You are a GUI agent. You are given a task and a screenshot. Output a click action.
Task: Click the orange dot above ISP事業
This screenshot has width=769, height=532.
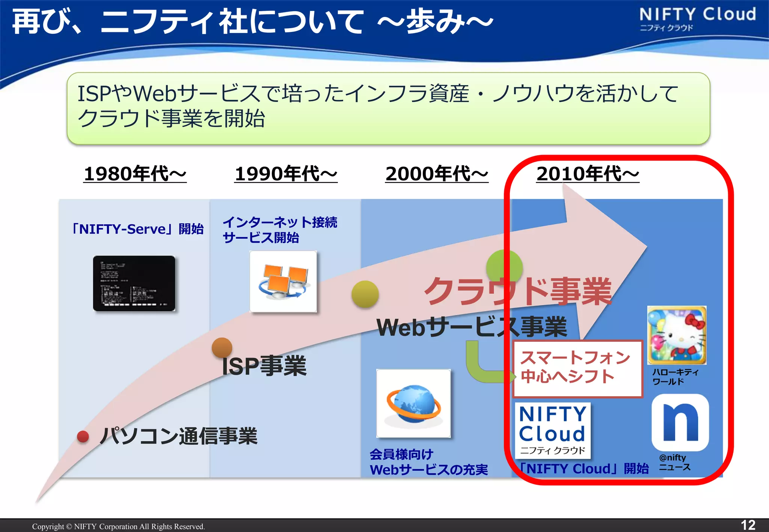[222, 347]
